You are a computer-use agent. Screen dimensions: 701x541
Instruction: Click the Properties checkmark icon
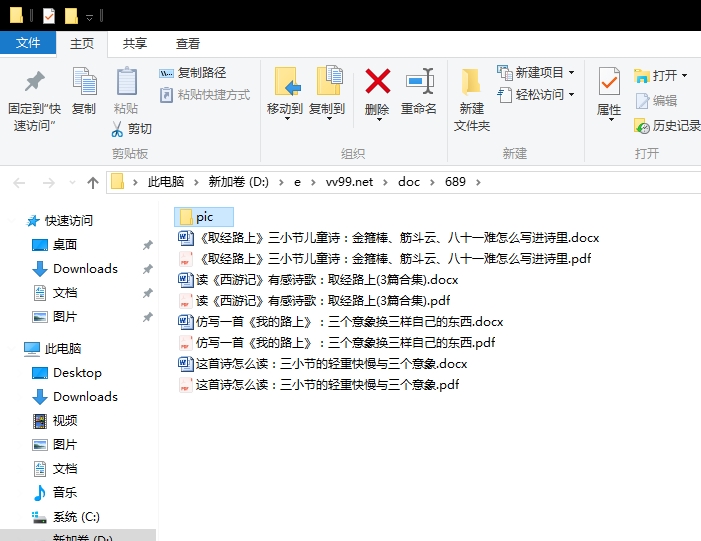click(x=609, y=81)
